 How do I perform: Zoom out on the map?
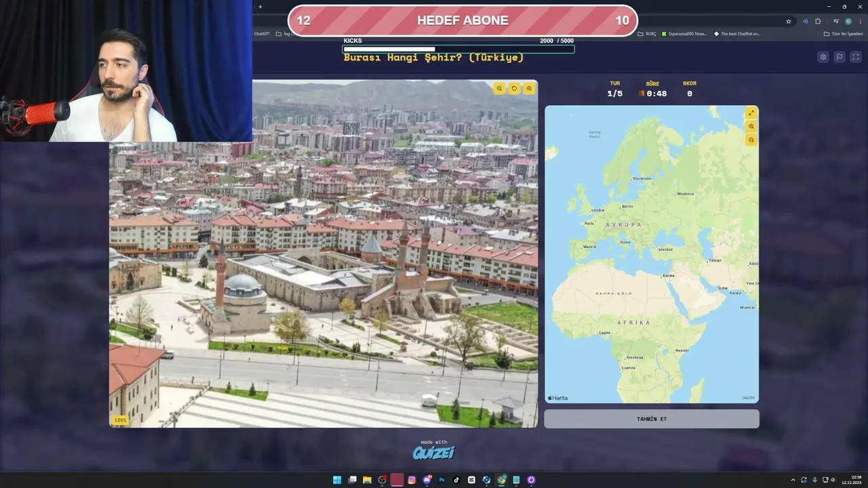[x=751, y=140]
